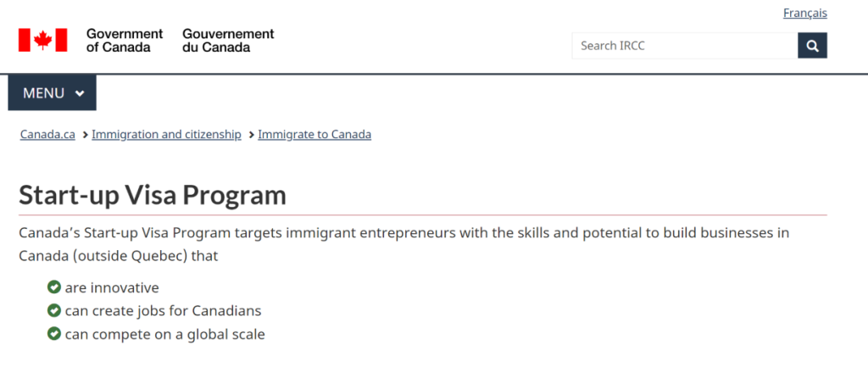Open 'Immigration and citizenship' breadcrumb link

point(167,135)
